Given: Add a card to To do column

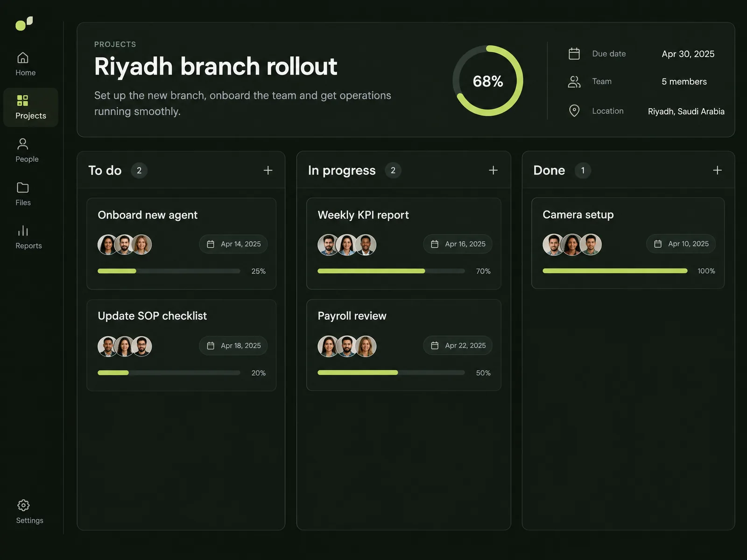Looking at the screenshot, I should click(x=268, y=170).
